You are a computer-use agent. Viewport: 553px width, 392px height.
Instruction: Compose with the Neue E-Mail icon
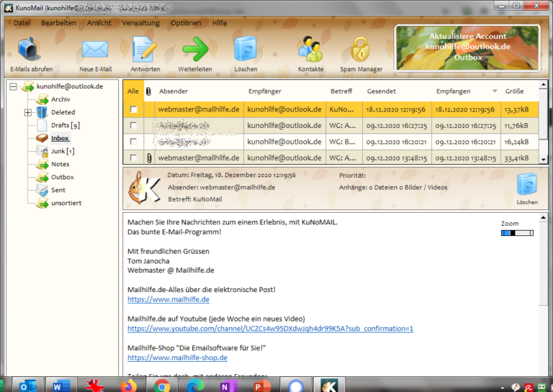[94, 50]
